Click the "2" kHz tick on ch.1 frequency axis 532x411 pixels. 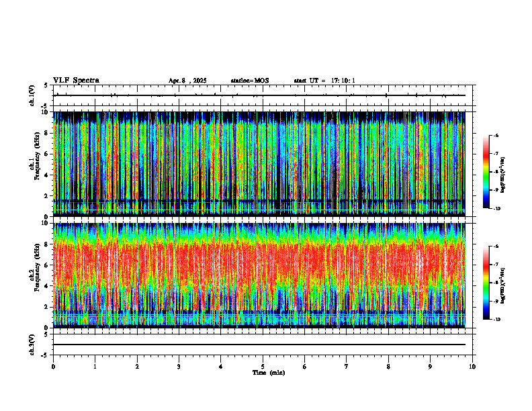(x=47, y=195)
